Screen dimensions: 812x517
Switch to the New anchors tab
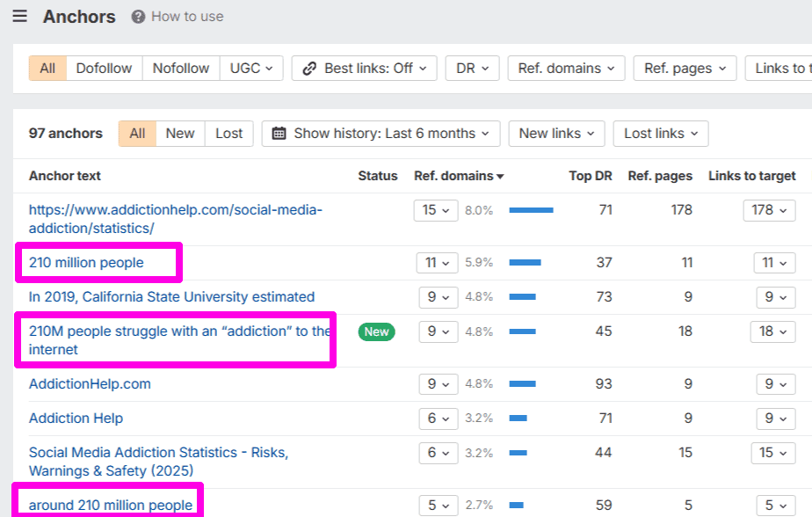(x=179, y=133)
